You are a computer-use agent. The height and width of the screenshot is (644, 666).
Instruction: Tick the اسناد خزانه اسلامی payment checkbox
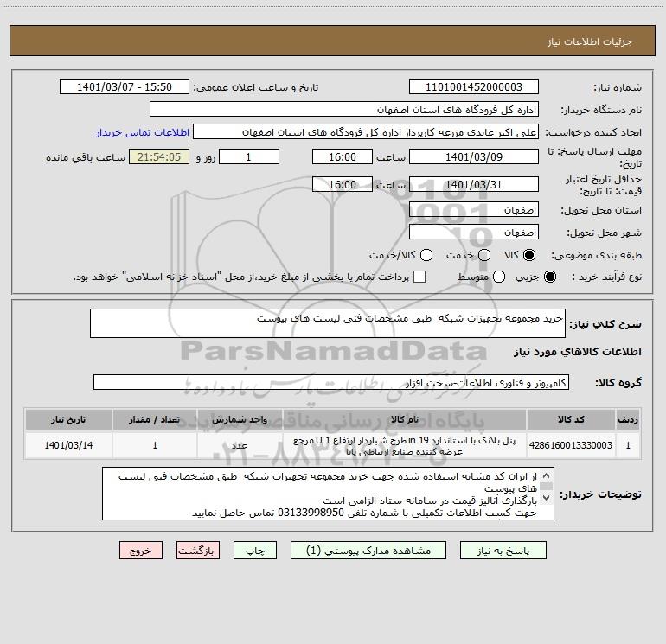419,277
